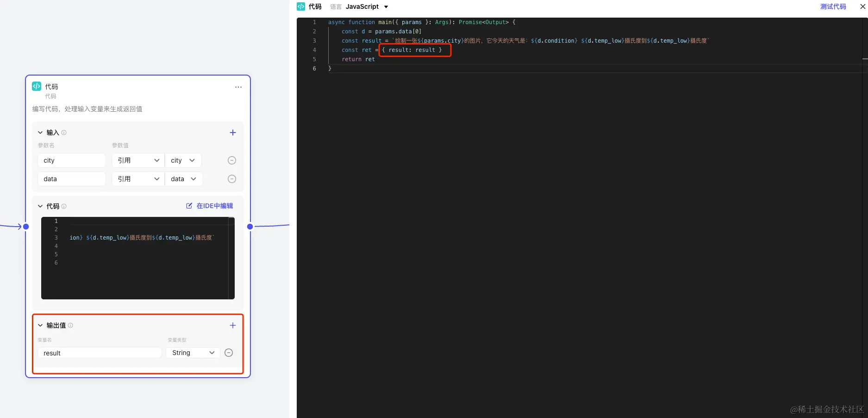This screenshot has width=868, height=418.
Task: Click the 变量类型 column label
Action: coord(177,340)
